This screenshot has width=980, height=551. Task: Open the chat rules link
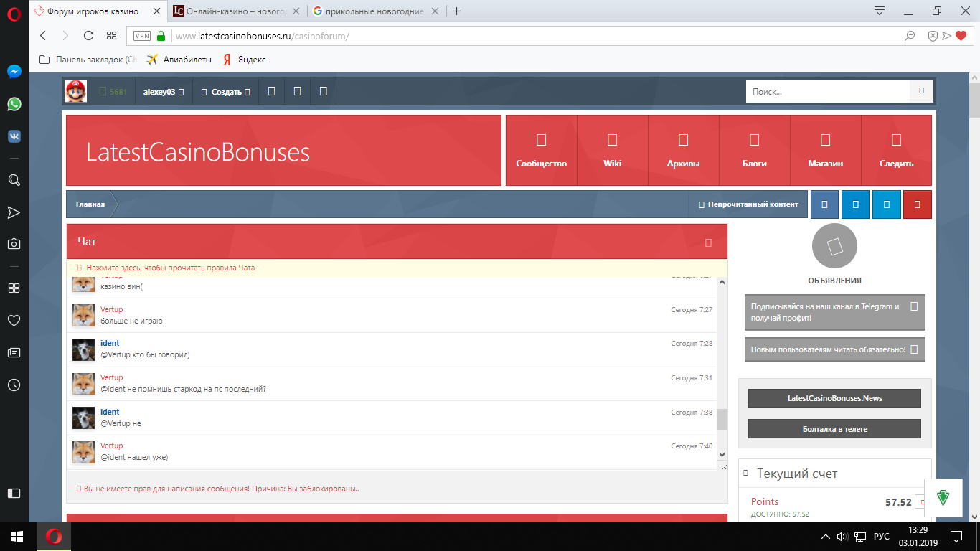(x=170, y=268)
